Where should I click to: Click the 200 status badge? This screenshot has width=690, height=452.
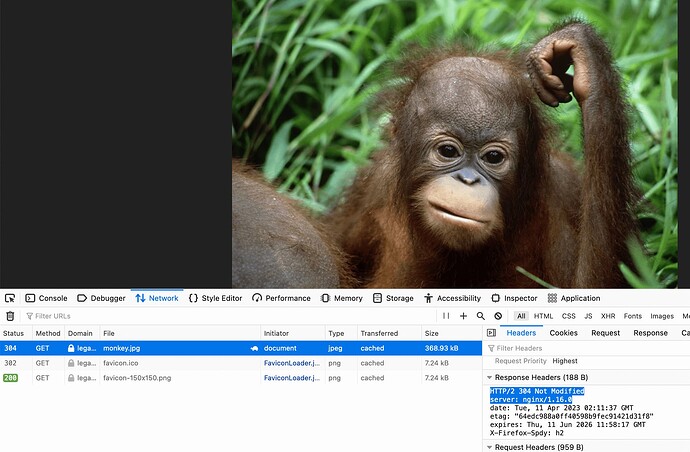tap(10, 378)
